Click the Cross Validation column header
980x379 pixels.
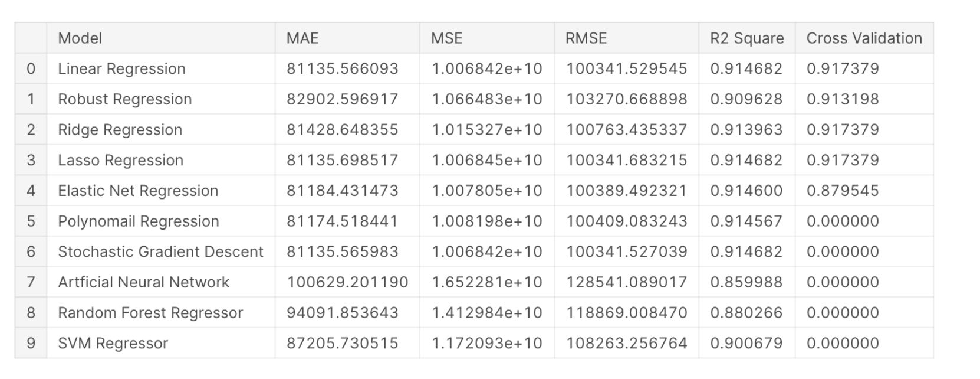(x=864, y=38)
